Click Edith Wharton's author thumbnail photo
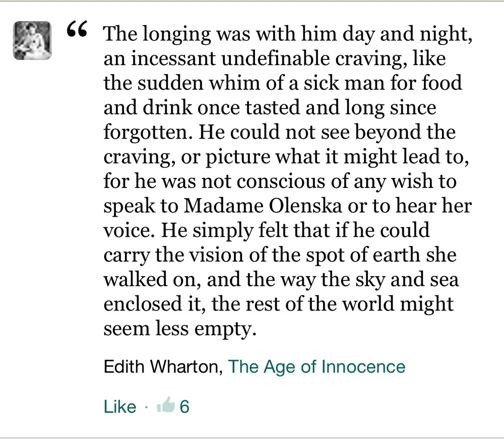Viewport: 504px width, 440px height. click(x=32, y=41)
